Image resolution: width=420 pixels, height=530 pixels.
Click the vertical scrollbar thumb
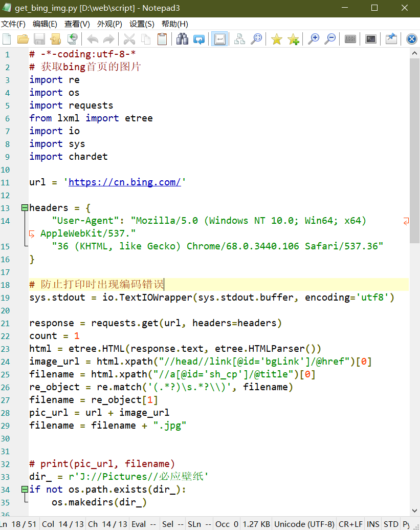pyautogui.click(x=414, y=151)
